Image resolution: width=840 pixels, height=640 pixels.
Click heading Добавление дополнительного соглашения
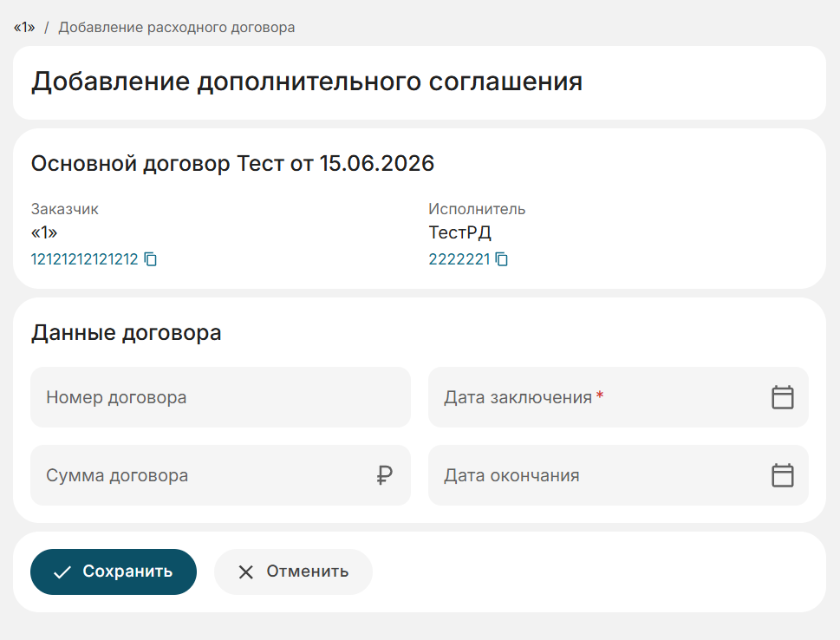click(x=306, y=82)
